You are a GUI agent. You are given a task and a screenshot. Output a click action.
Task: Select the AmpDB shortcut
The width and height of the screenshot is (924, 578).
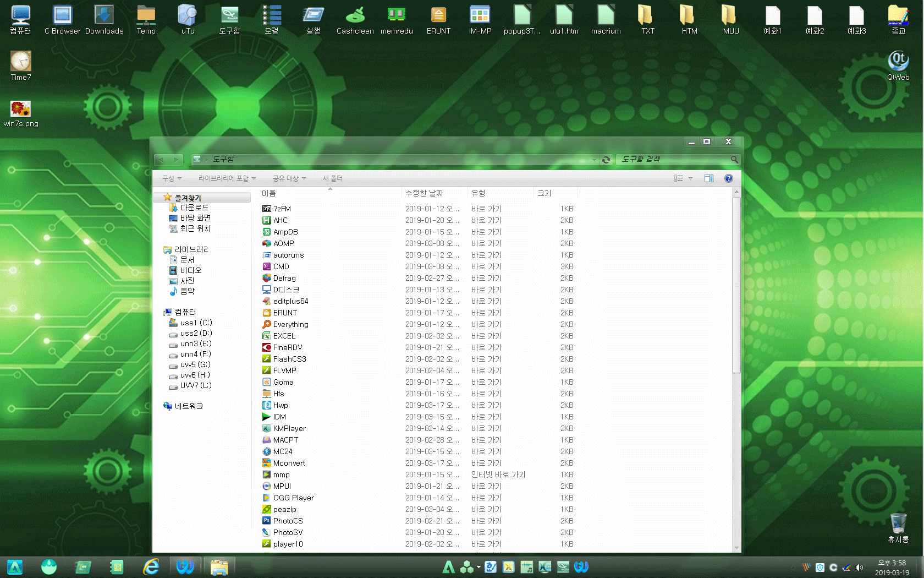pyautogui.click(x=280, y=232)
